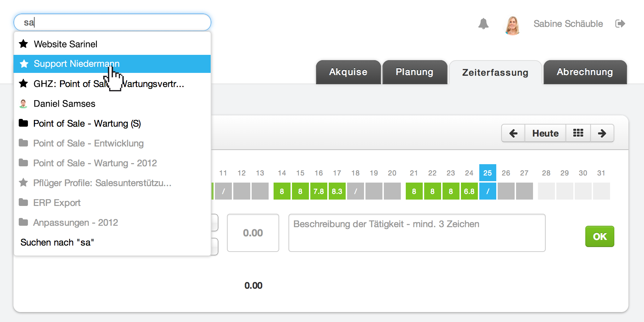Pick ERP Export folder from results
The width and height of the screenshot is (644, 322).
[112, 203]
